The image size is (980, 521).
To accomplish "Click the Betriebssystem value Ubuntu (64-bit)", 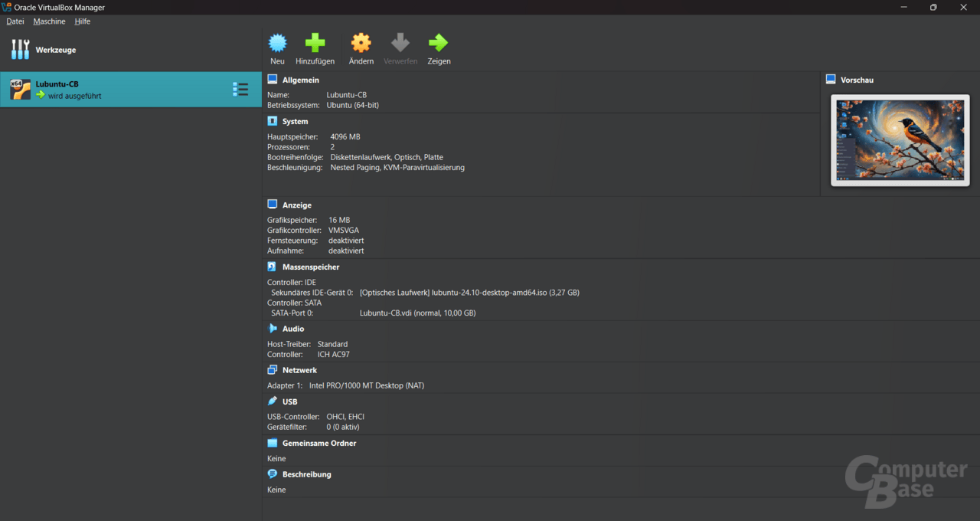I will [x=353, y=105].
